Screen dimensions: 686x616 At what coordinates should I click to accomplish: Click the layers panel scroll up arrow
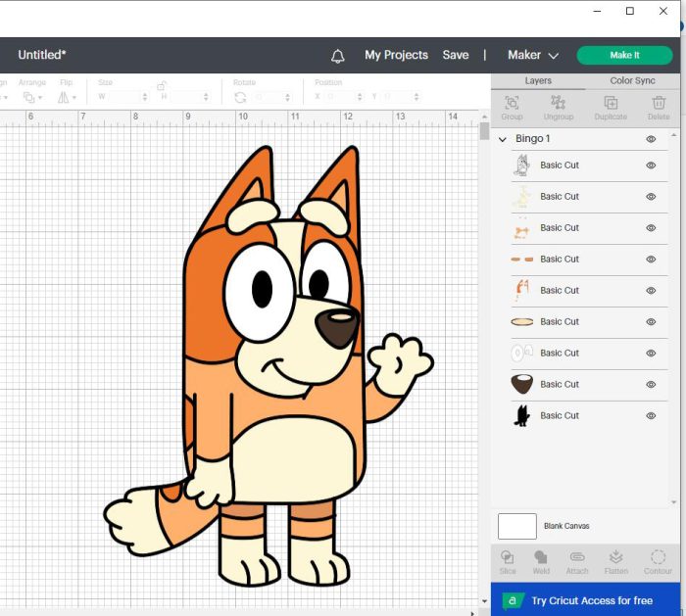pyautogui.click(x=674, y=135)
